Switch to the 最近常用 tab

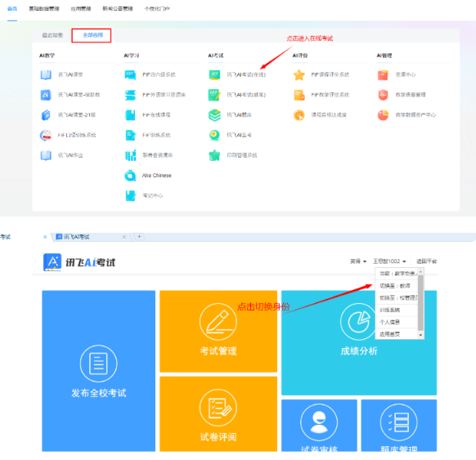pos(52,35)
